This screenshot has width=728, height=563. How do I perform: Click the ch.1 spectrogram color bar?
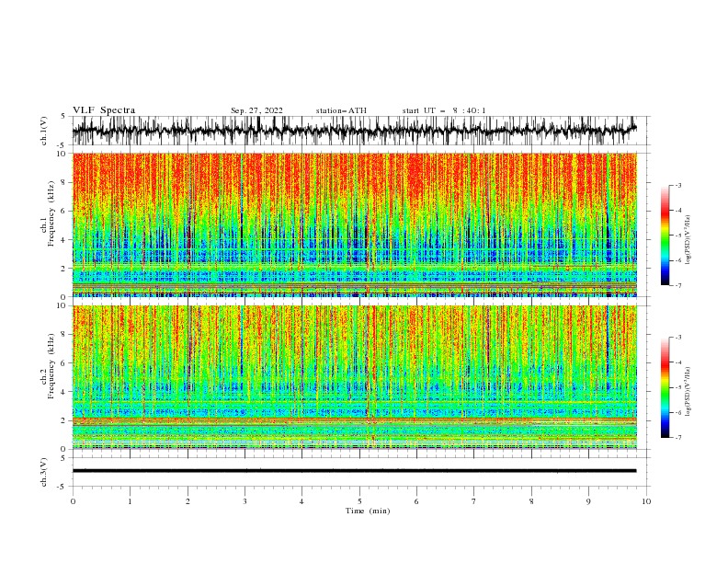pyautogui.click(x=665, y=236)
